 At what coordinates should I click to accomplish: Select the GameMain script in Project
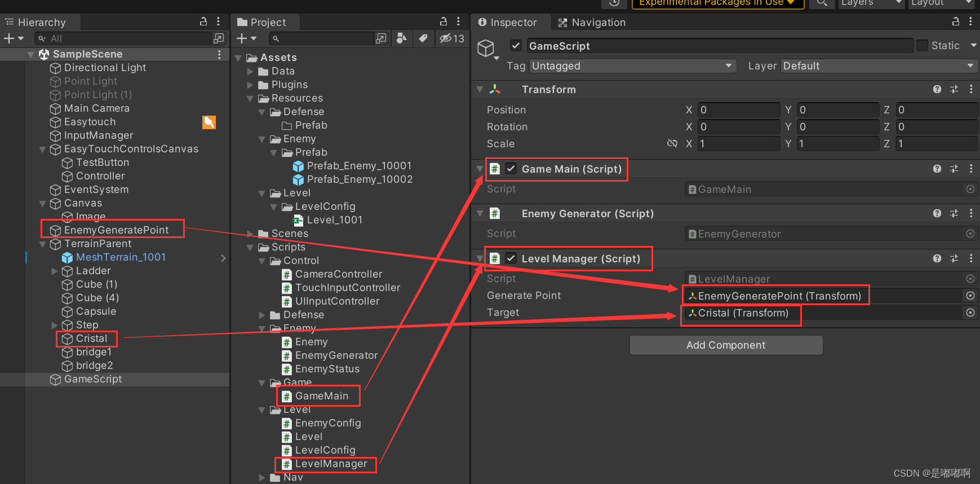coord(321,396)
